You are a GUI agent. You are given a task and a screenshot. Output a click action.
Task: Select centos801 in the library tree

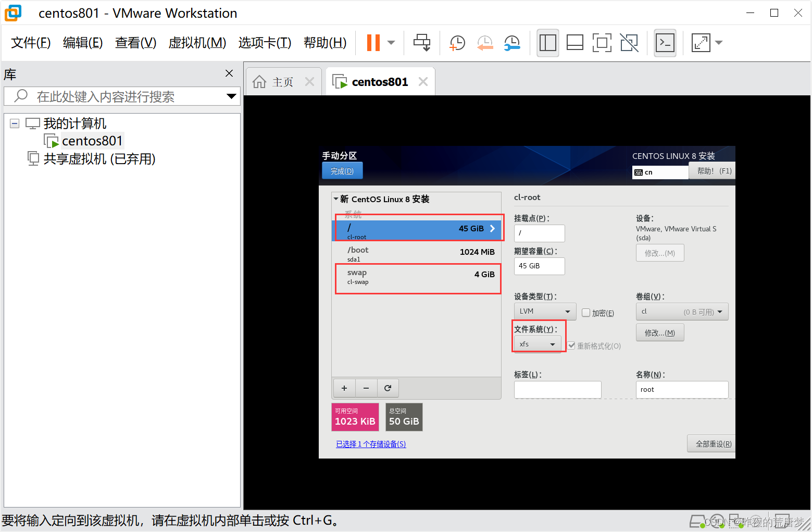pyautogui.click(x=92, y=141)
